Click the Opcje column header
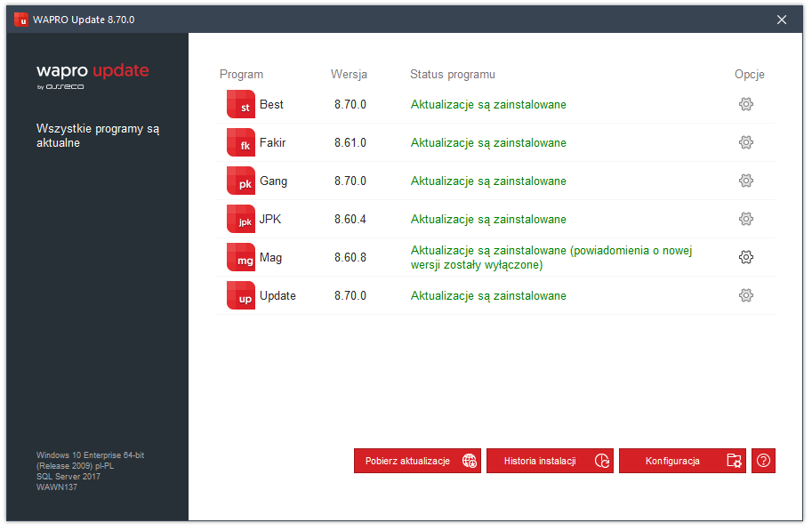Image resolution: width=812 pixels, height=531 pixels. 750,75
